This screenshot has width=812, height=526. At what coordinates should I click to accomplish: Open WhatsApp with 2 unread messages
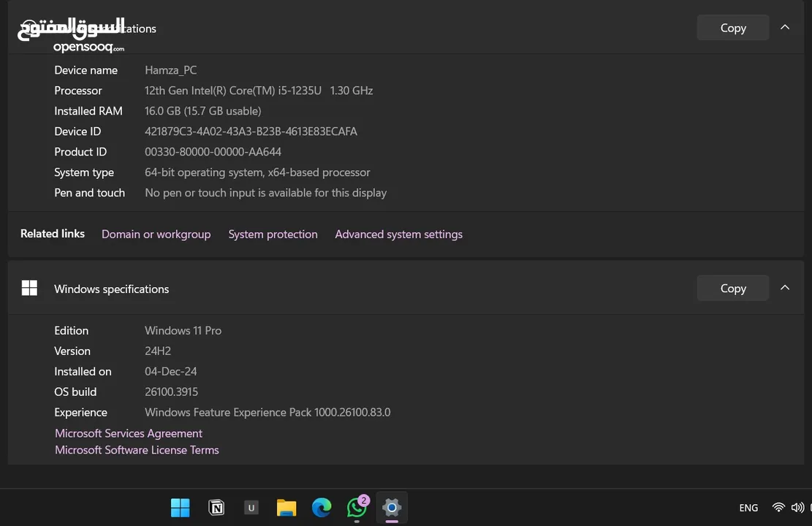[357, 507]
